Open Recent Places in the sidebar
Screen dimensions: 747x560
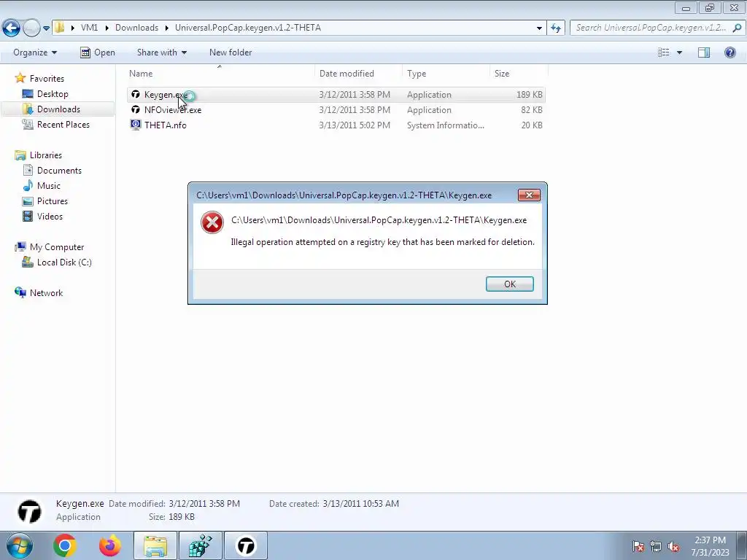tap(63, 124)
